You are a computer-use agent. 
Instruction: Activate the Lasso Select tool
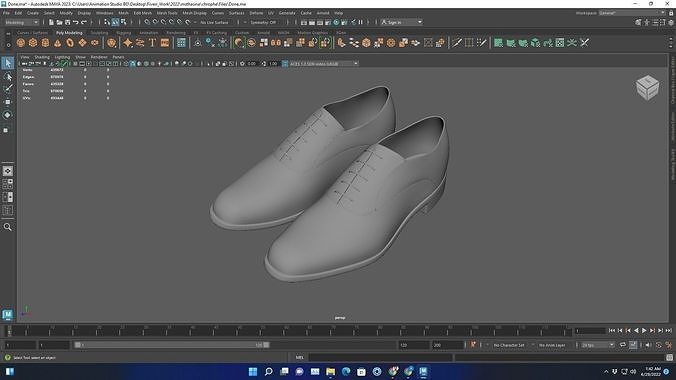click(8, 76)
